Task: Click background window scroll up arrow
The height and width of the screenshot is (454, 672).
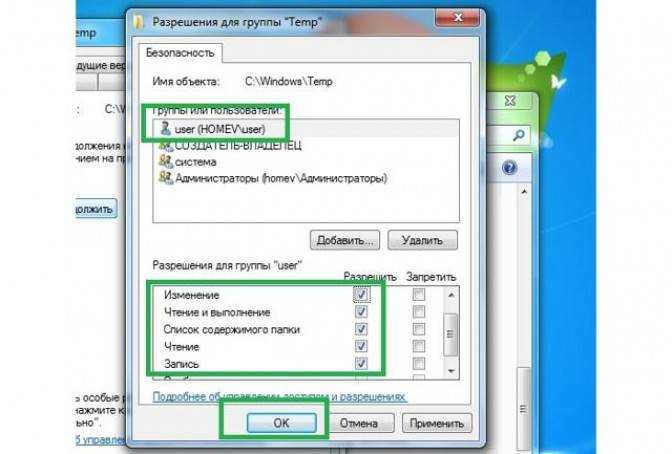Action: click(x=524, y=192)
